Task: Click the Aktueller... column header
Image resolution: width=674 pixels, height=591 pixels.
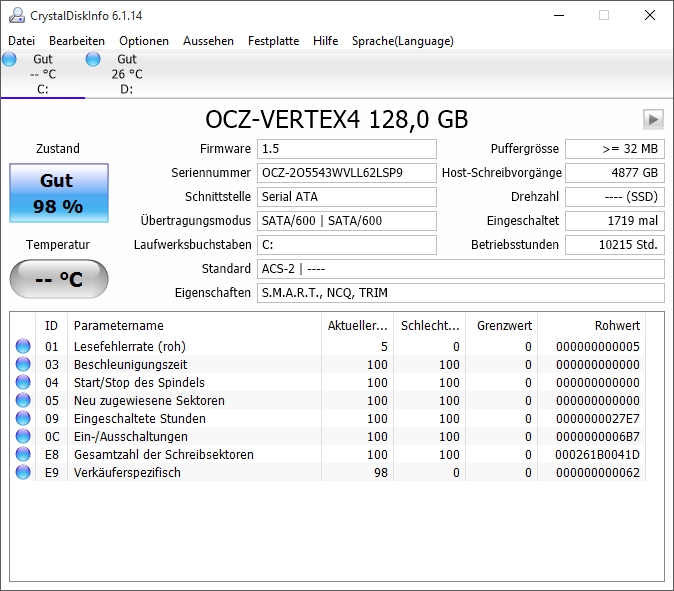Action: [357, 325]
